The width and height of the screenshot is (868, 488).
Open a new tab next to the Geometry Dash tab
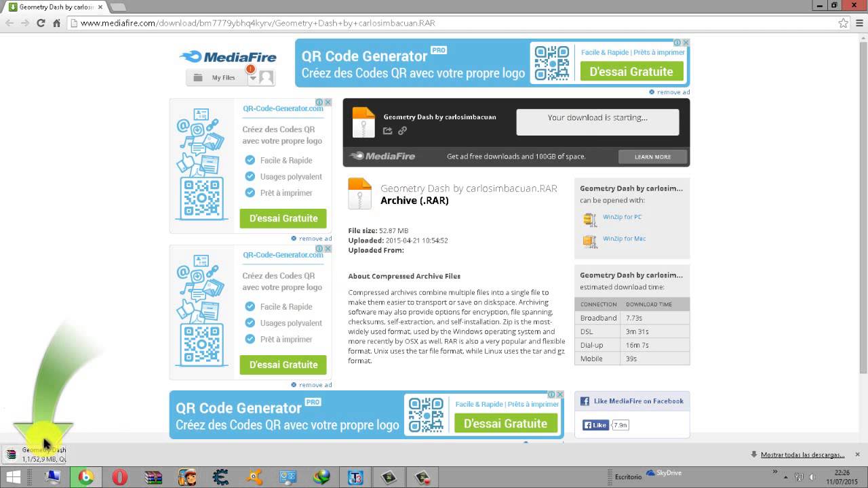coord(118,7)
